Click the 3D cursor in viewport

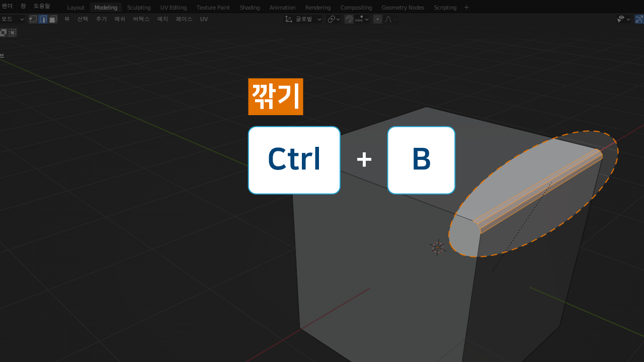[437, 247]
